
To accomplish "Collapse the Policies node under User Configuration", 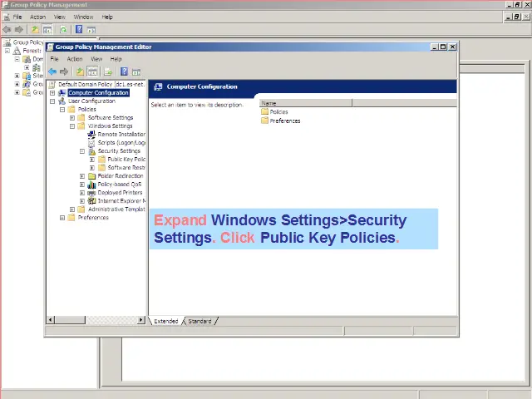I will (62, 110).
